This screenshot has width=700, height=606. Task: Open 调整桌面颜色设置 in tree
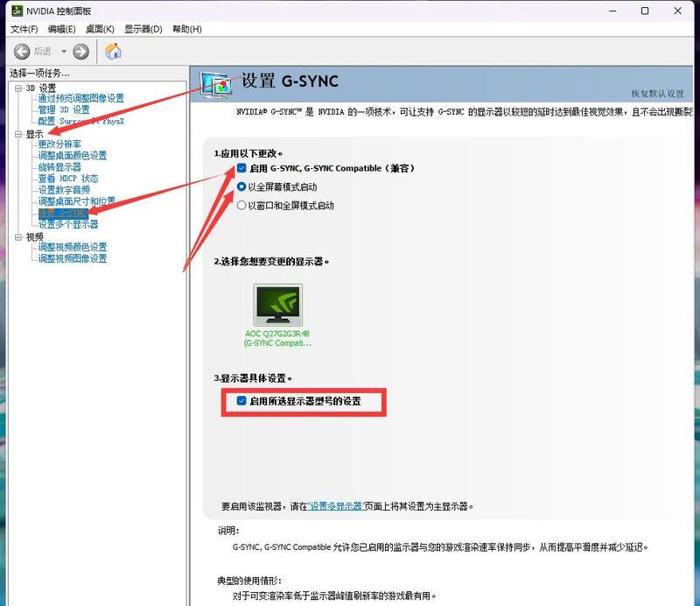[73, 156]
